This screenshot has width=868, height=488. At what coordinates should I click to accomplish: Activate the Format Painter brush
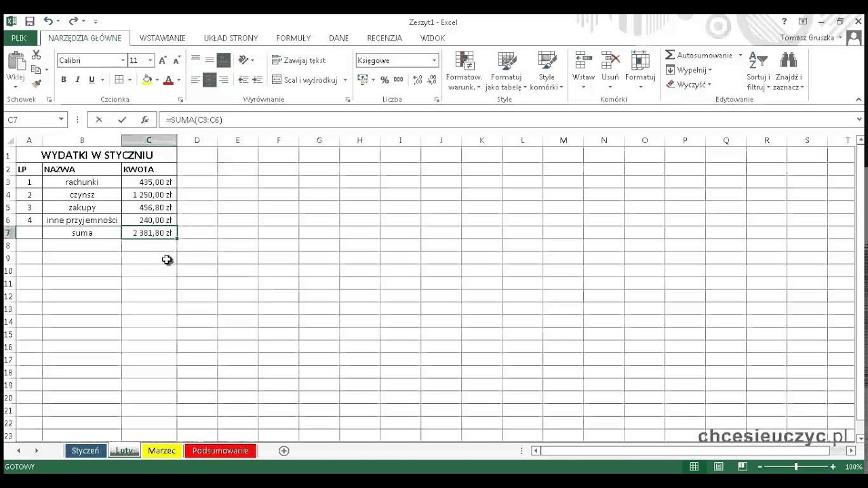point(37,83)
